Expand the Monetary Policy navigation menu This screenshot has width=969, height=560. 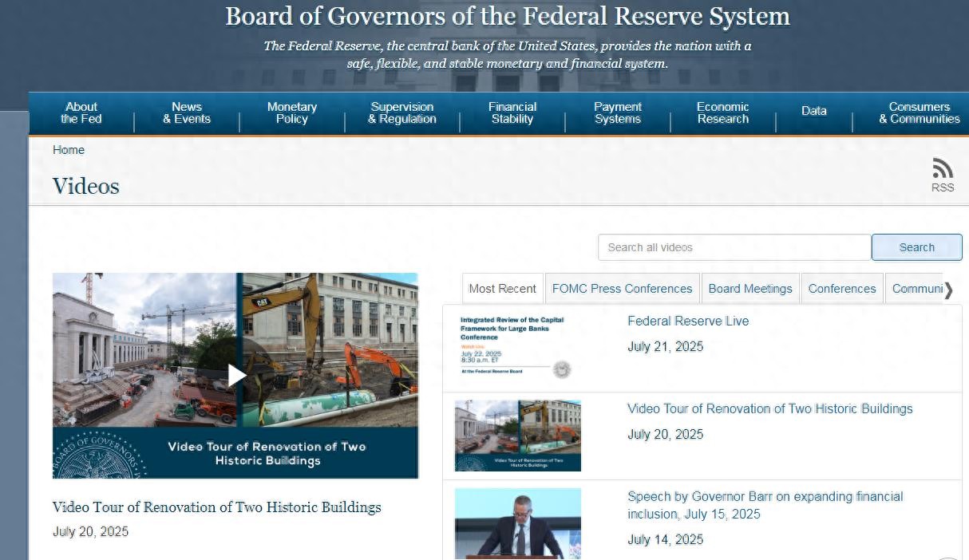tap(292, 112)
